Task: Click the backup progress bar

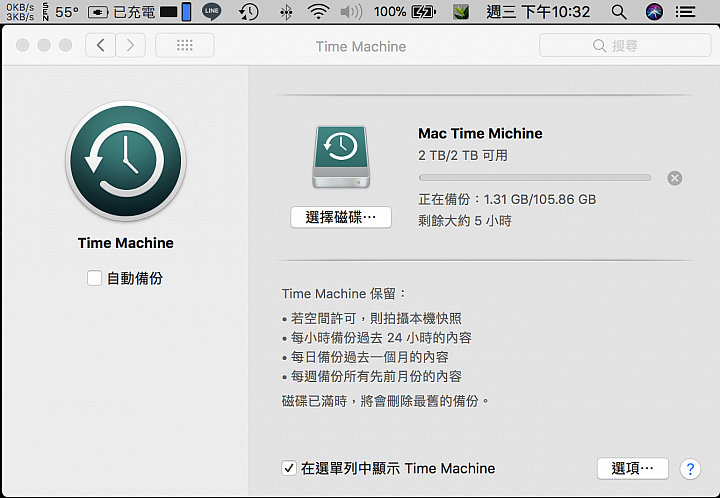Action: pyautogui.click(x=535, y=178)
